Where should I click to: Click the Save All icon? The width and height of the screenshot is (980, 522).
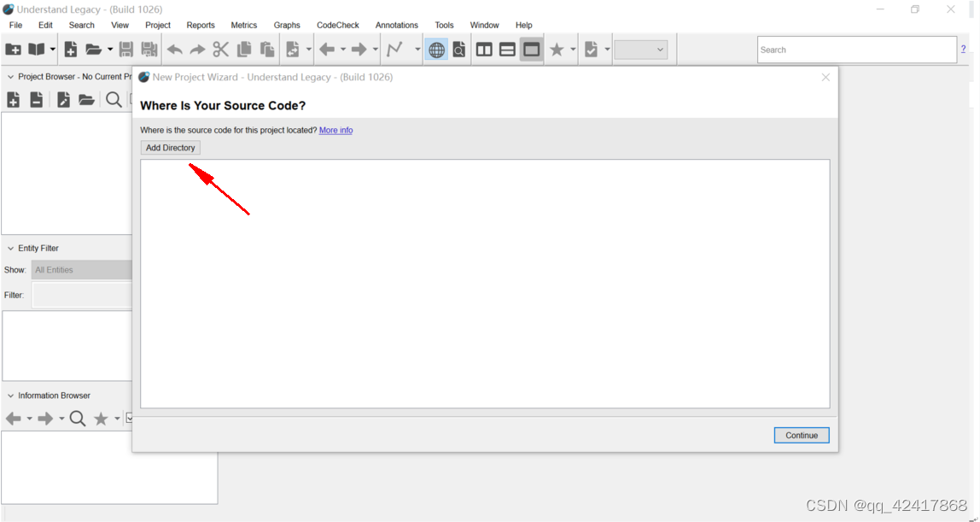click(149, 50)
